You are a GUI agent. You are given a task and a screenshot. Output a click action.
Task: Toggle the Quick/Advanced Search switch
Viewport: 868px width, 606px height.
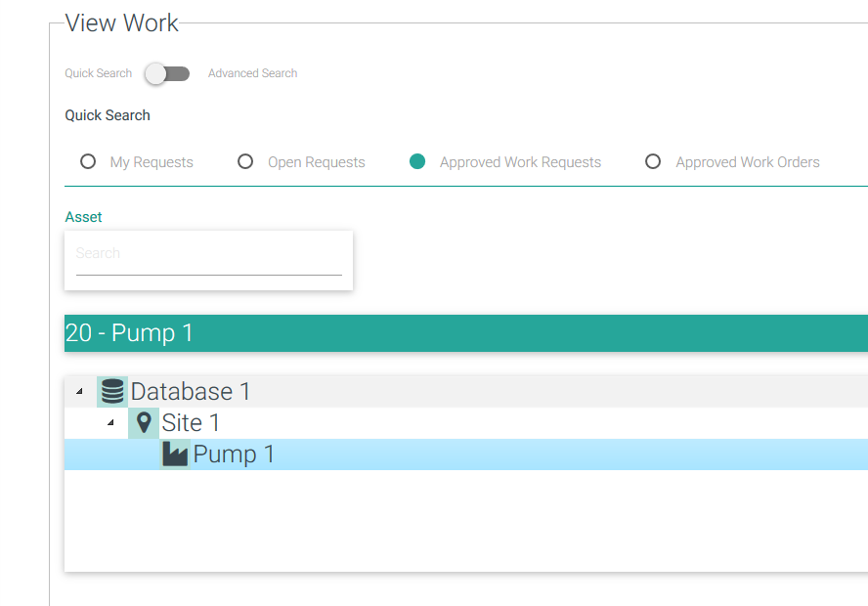click(x=166, y=73)
